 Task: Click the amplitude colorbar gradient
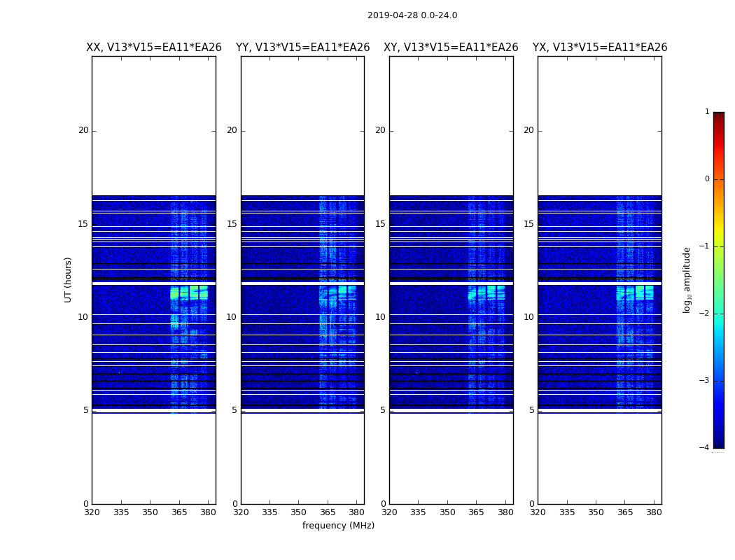click(719, 280)
